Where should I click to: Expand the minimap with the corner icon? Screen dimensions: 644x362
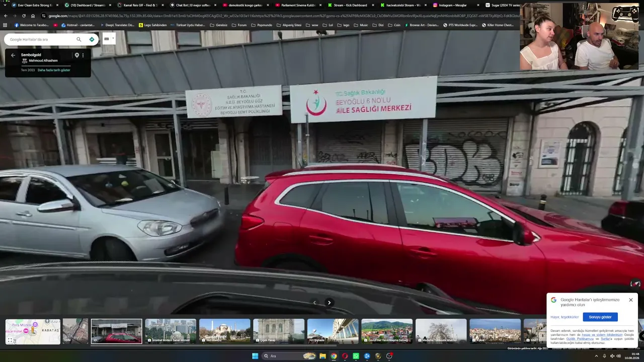click(x=10, y=340)
